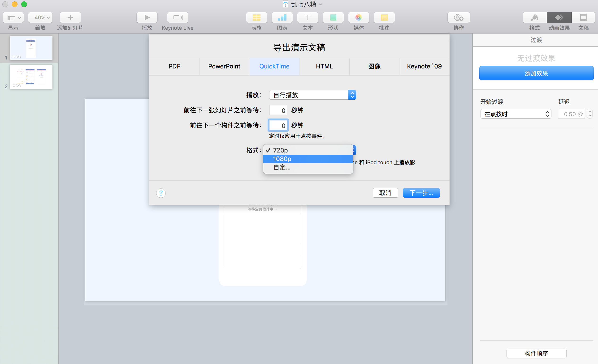Switch to the 图像 export tab
The width and height of the screenshot is (598, 364).
[x=374, y=66]
